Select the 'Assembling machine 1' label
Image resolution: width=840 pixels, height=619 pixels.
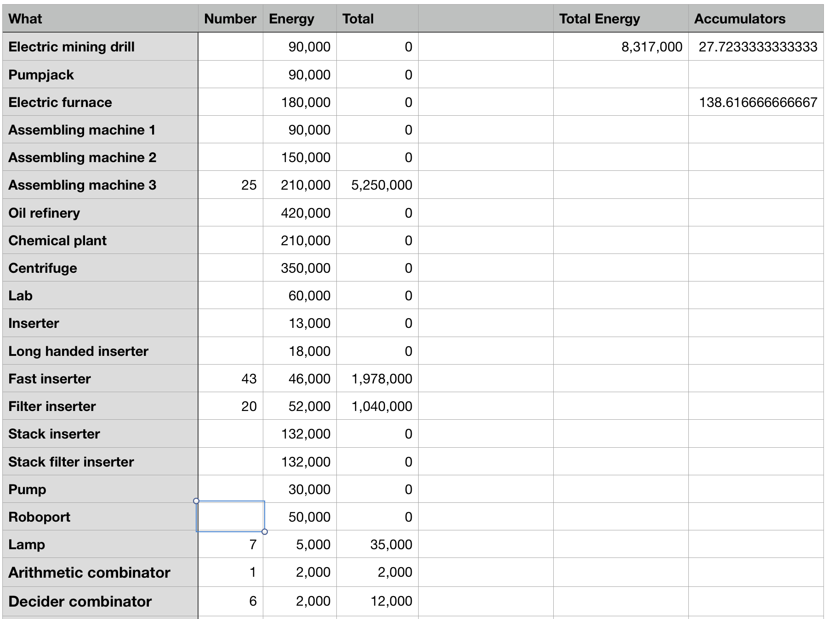(100, 129)
